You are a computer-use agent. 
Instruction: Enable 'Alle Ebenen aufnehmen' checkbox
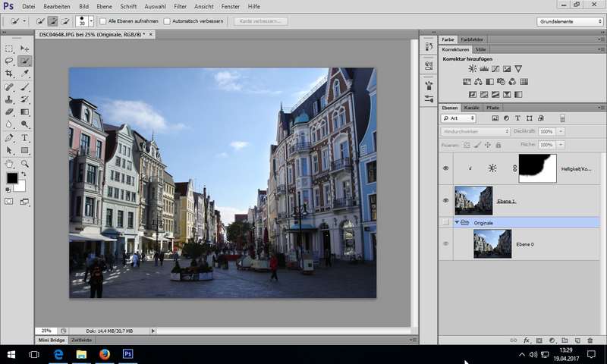click(104, 21)
